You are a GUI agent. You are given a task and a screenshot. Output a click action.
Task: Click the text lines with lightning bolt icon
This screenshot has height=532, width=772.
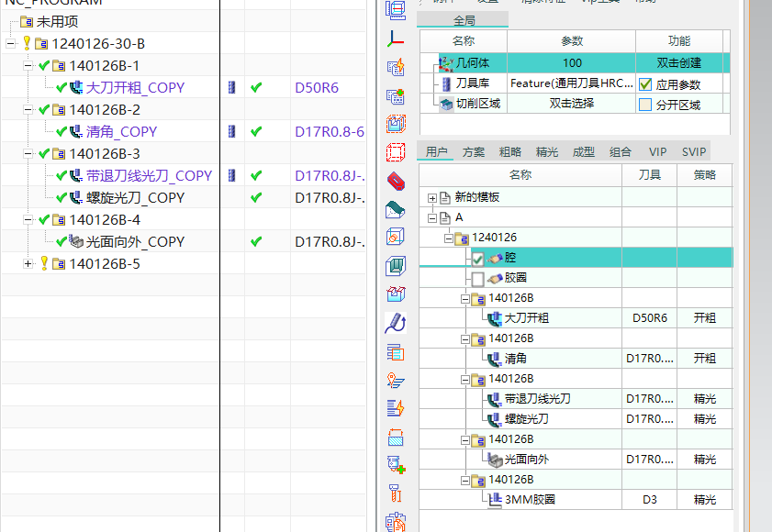[x=396, y=408]
